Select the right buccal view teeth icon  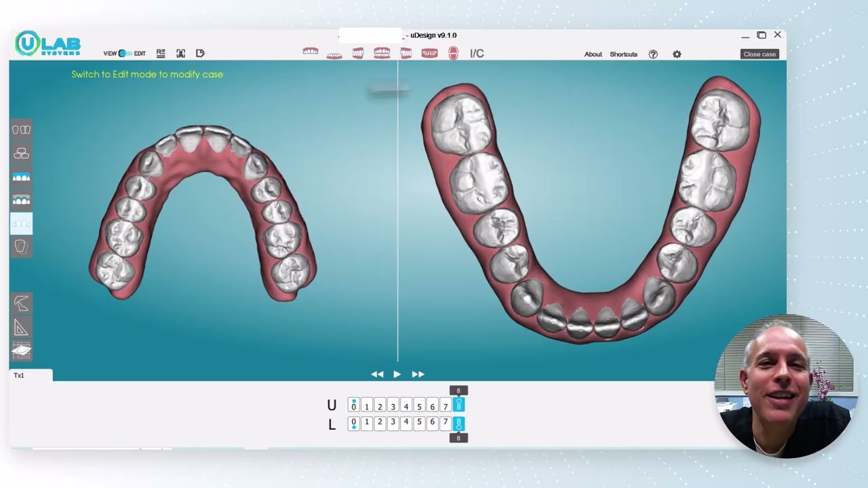pyautogui.click(x=358, y=54)
